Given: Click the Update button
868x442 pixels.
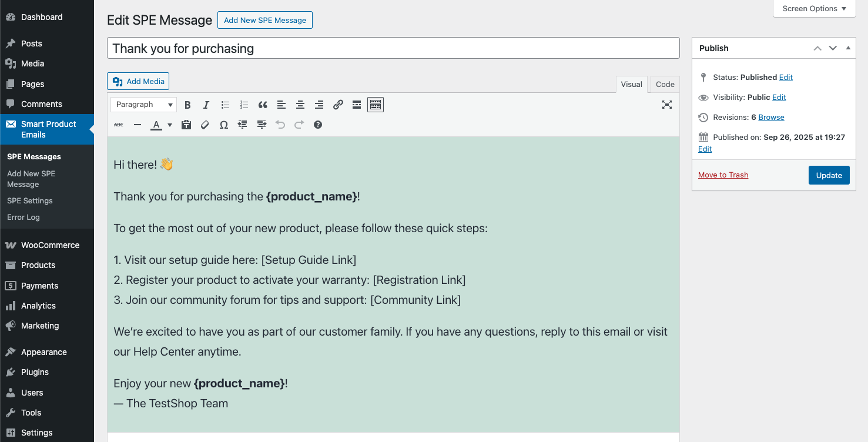Looking at the screenshot, I should point(829,175).
